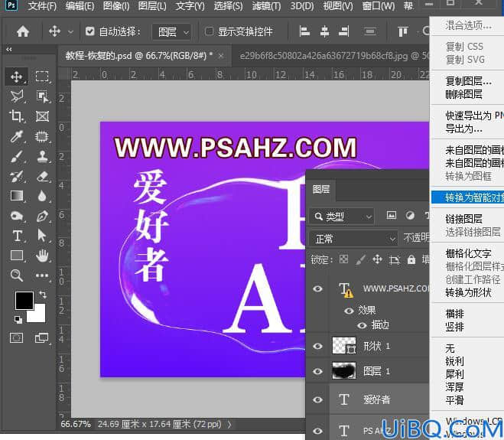The height and width of the screenshot is (440, 504).
Task: Select the Clone Stamp tool
Action: 42,156
